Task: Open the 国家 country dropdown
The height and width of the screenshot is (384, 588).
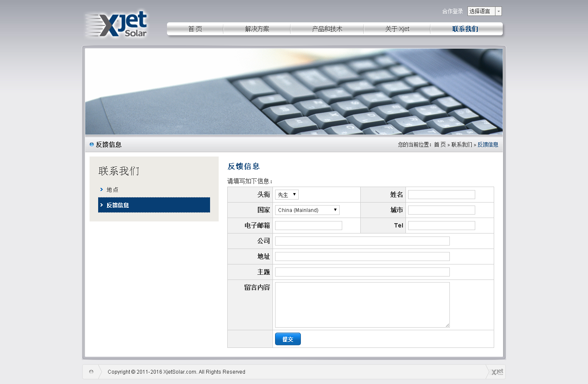Action: tap(307, 210)
